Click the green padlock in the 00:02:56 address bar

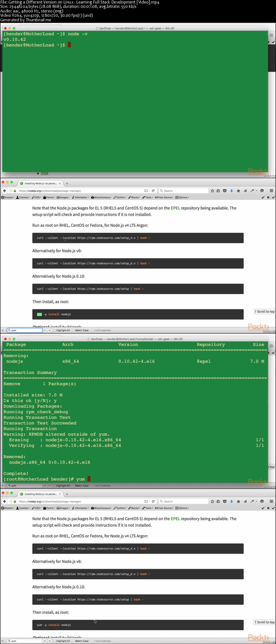[x=15, y=191]
